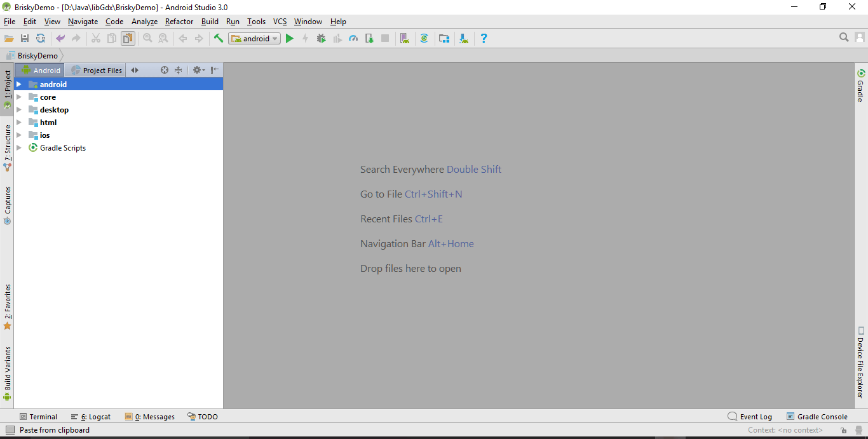Open the VCS menu
Image resolution: width=868 pixels, height=439 pixels.
point(280,22)
